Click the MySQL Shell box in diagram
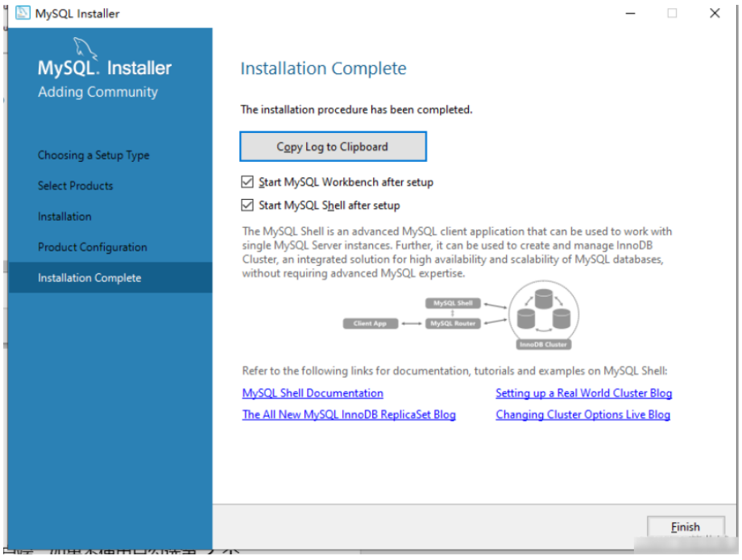Image resolution: width=742 pixels, height=560 pixels. [453, 303]
